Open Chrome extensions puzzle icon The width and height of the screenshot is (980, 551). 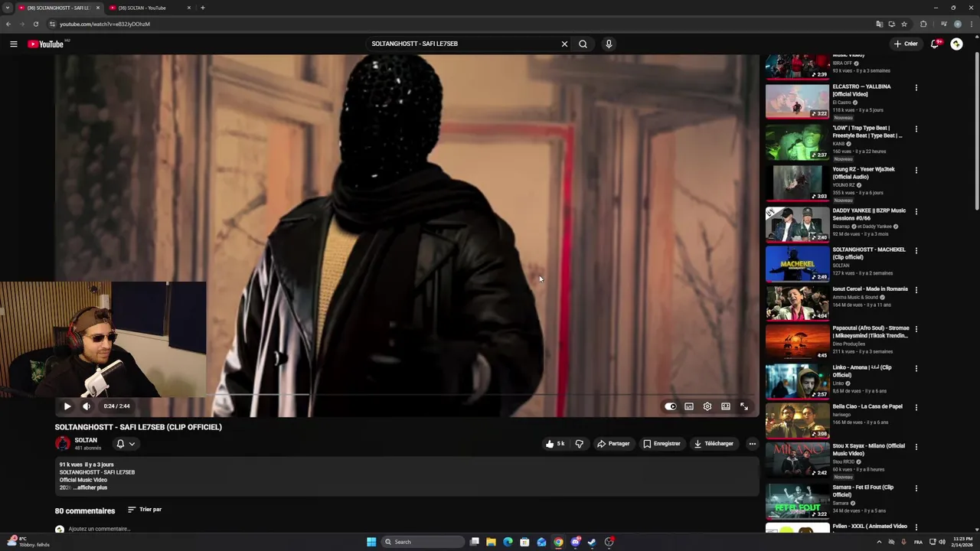click(923, 24)
